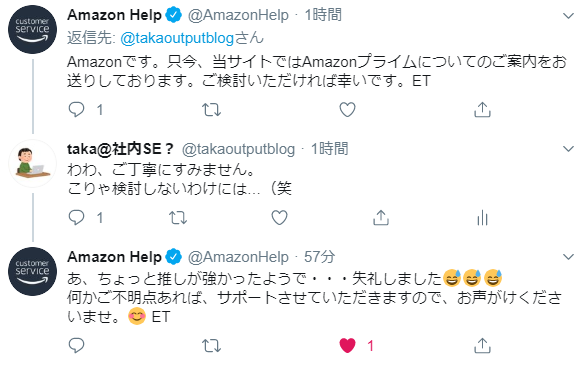Reply to the last Amazon Help tweet
585x365 pixels.
point(76,346)
